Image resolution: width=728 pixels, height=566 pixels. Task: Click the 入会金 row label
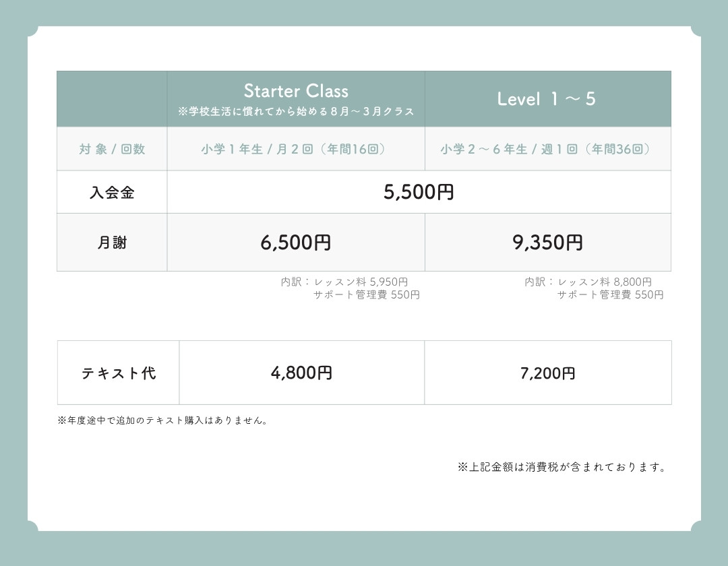pyautogui.click(x=112, y=193)
